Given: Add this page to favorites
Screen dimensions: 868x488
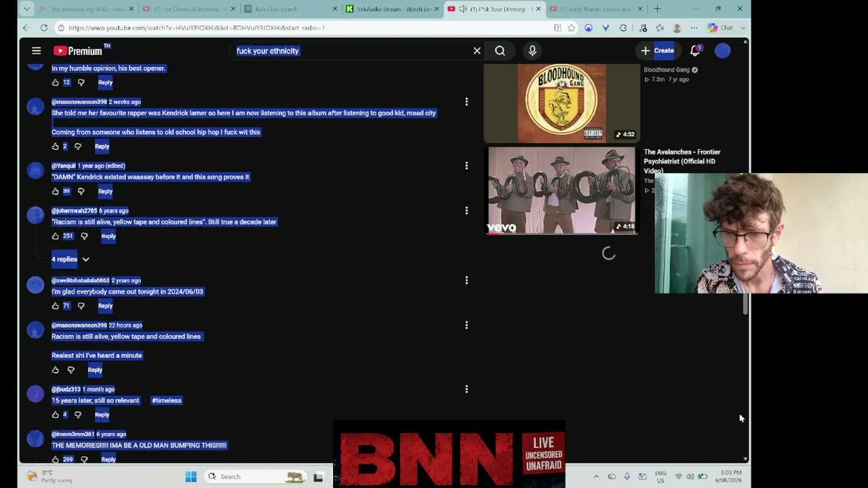Looking at the screenshot, I should 572,28.
